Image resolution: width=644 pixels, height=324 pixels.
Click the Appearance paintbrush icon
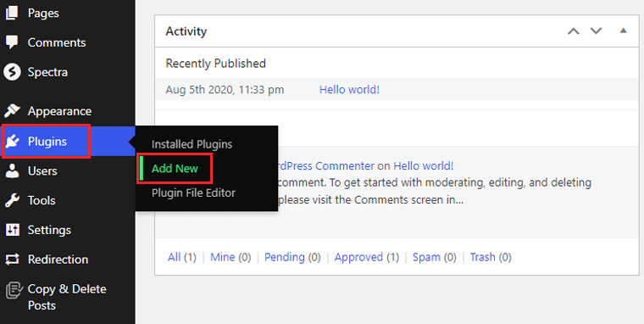coord(12,110)
